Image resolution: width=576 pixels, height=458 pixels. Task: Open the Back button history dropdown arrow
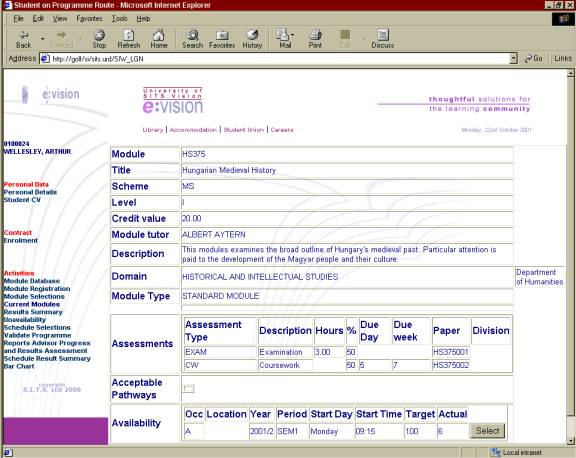click(x=43, y=39)
